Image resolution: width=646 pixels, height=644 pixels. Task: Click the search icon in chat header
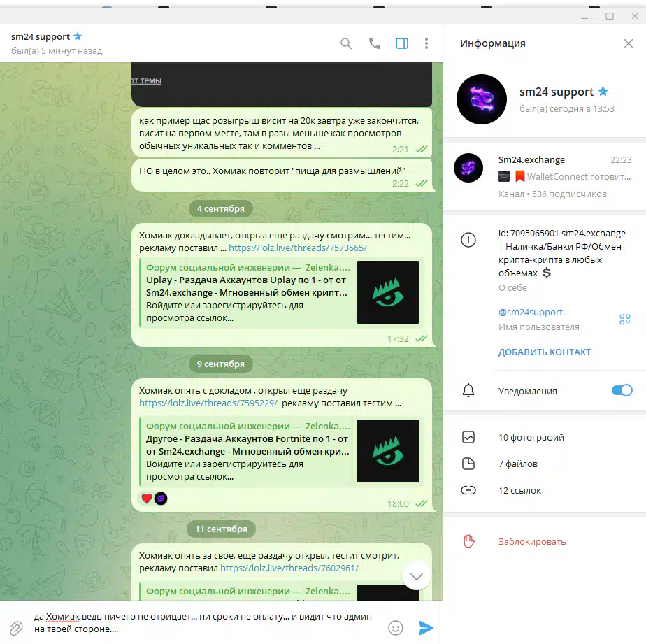click(x=346, y=43)
